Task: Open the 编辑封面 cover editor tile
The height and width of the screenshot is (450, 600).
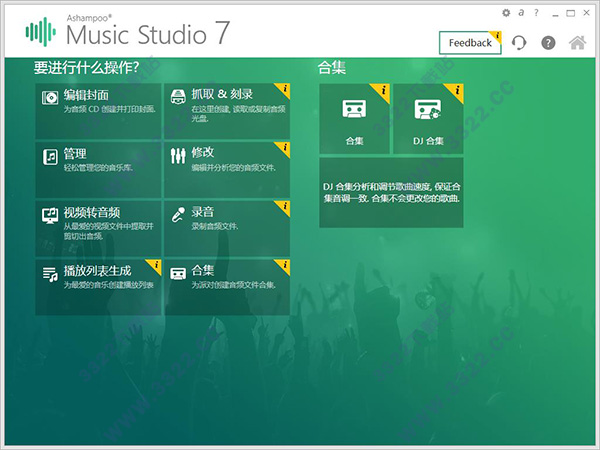Action: pyautogui.click(x=98, y=111)
